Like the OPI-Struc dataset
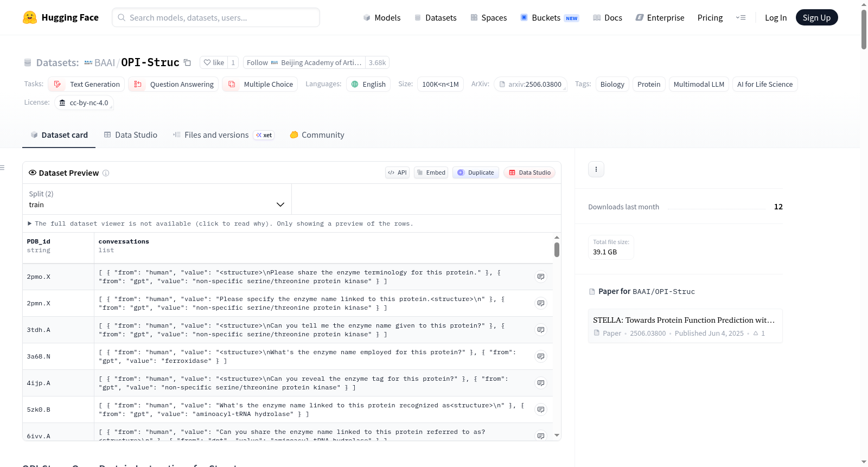The height and width of the screenshot is (467, 868). [x=214, y=62]
